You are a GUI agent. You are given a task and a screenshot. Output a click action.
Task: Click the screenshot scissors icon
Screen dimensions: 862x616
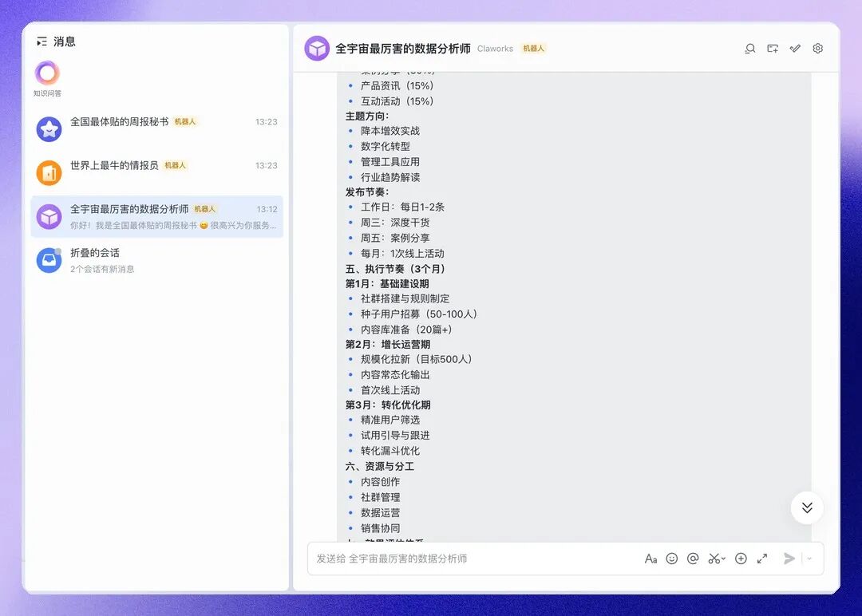(714, 559)
